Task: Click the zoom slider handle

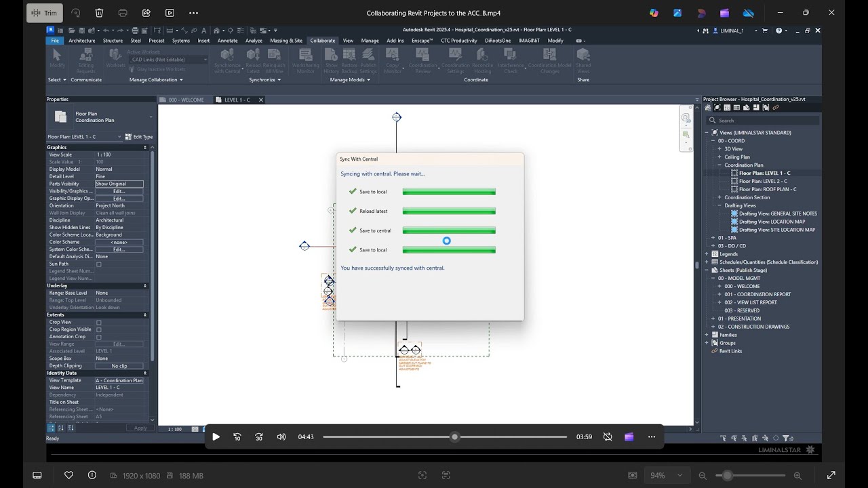Action: 727,476
